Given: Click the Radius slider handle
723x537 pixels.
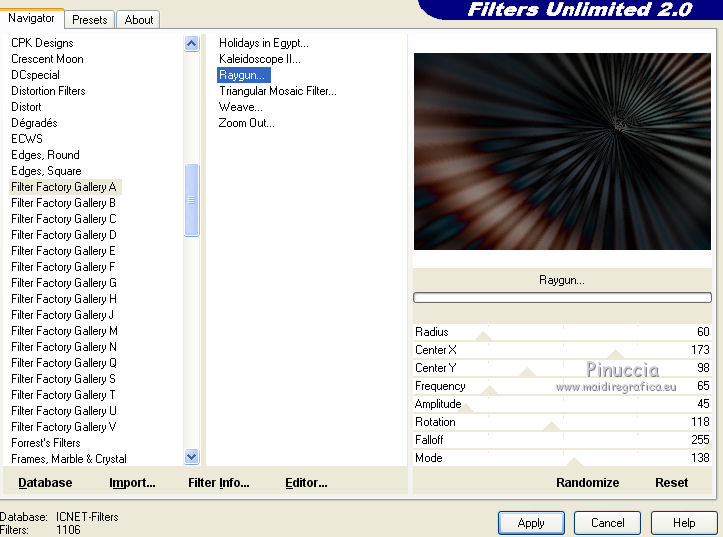Looking at the screenshot, I should tap(483, 336).
